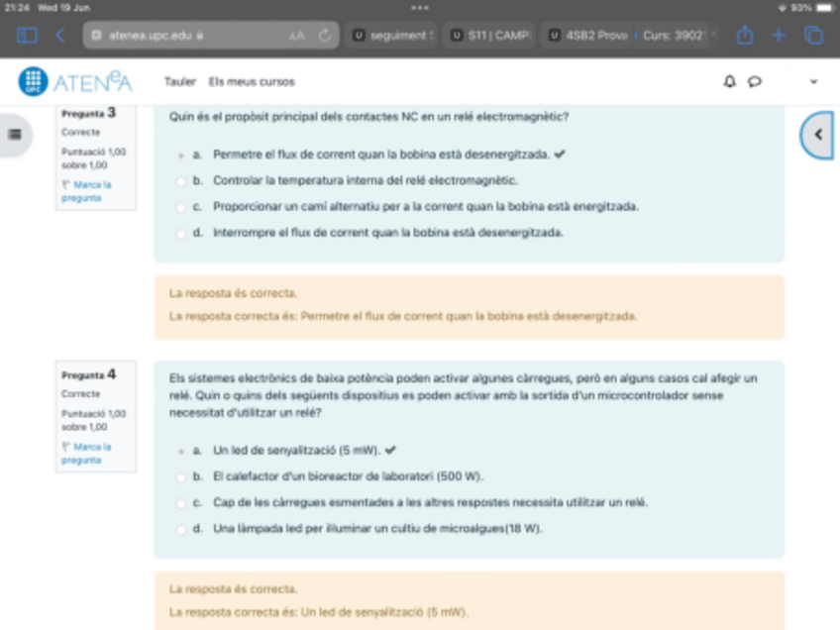Select radio option b 'Controlar la temperatura interna'
The image size is (840, 630).
180,181
